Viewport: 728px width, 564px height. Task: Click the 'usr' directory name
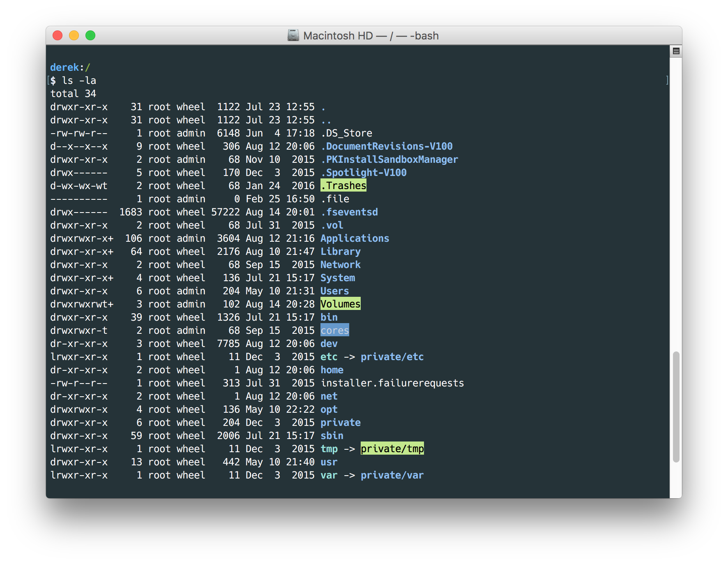click(x=329, y=462)
